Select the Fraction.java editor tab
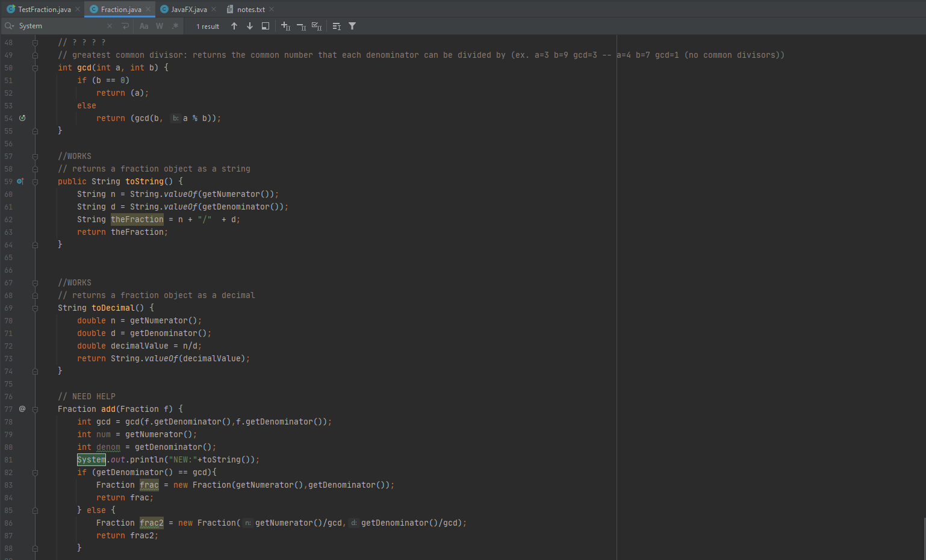Image resolution: width=926 pixels, height=560 pixels. coord(121,9)
